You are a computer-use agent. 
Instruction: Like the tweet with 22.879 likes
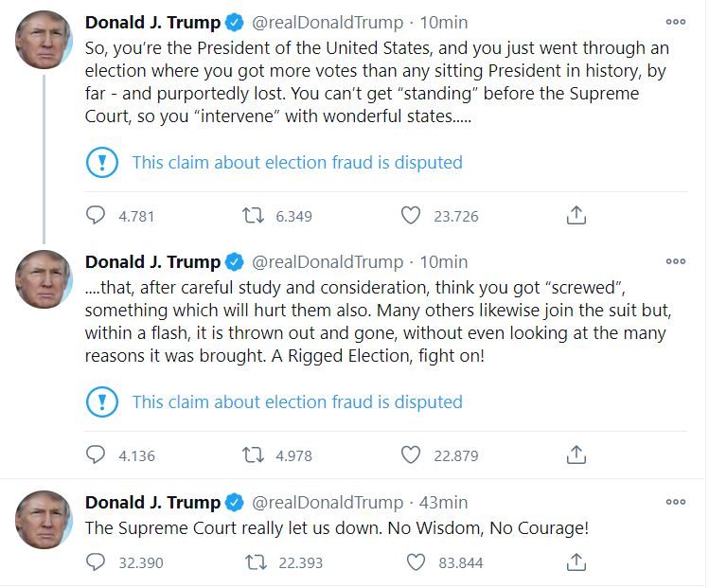411,455
